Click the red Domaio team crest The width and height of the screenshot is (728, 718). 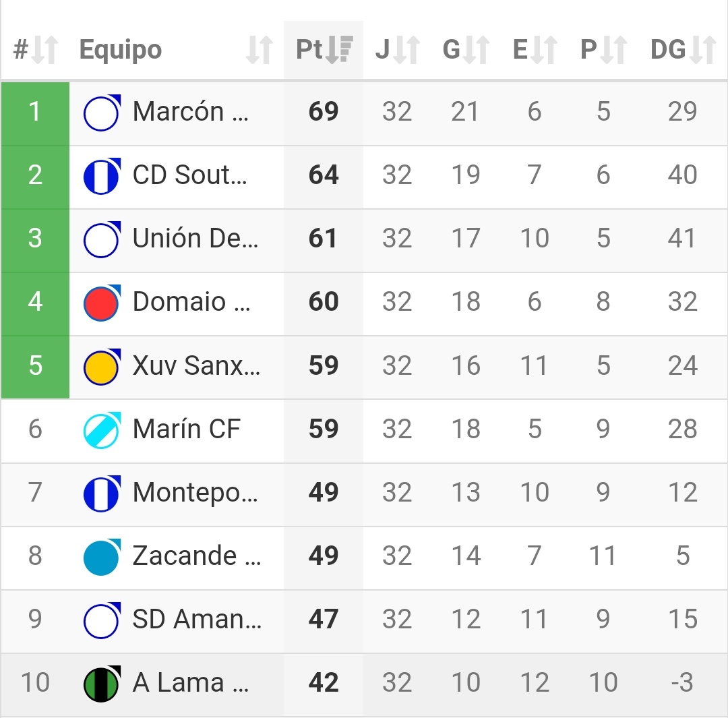[102, 303]
